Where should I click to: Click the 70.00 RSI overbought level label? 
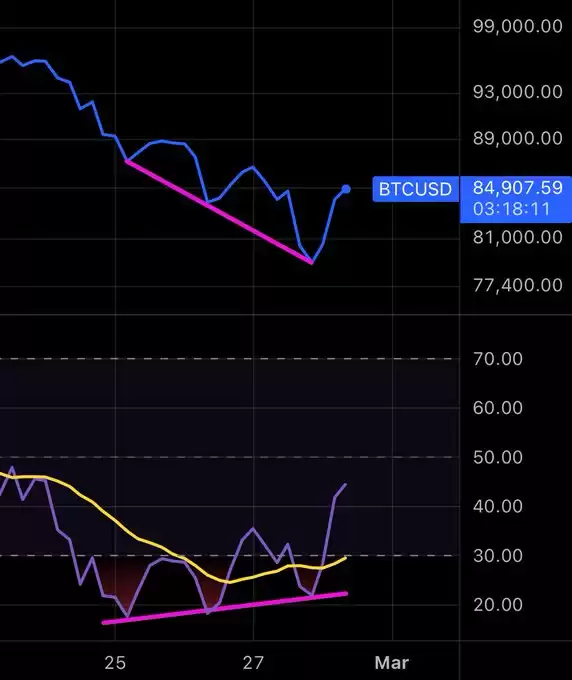(x=498, y=359)
